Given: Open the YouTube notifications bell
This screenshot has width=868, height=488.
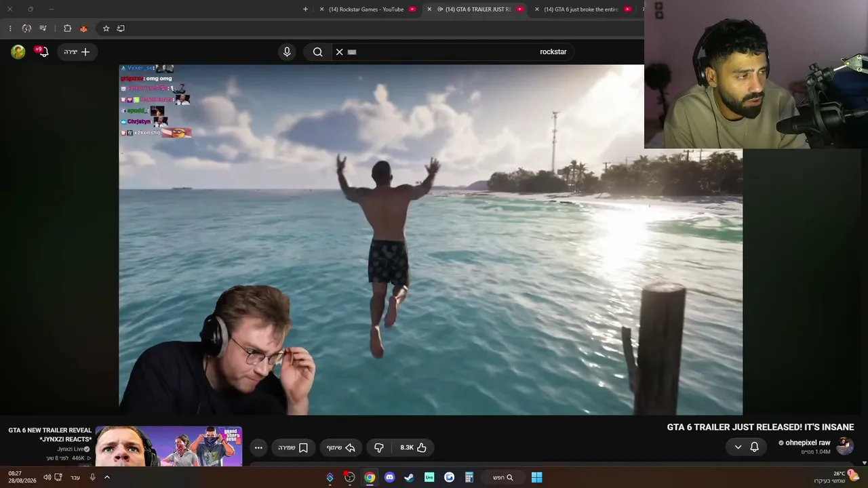Looking at the screenshot, I should pos(42,52).
